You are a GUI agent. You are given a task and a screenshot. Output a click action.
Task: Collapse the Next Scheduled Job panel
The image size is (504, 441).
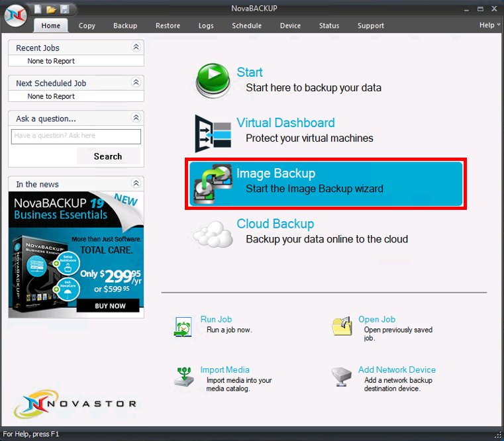[x=136, y=83]
